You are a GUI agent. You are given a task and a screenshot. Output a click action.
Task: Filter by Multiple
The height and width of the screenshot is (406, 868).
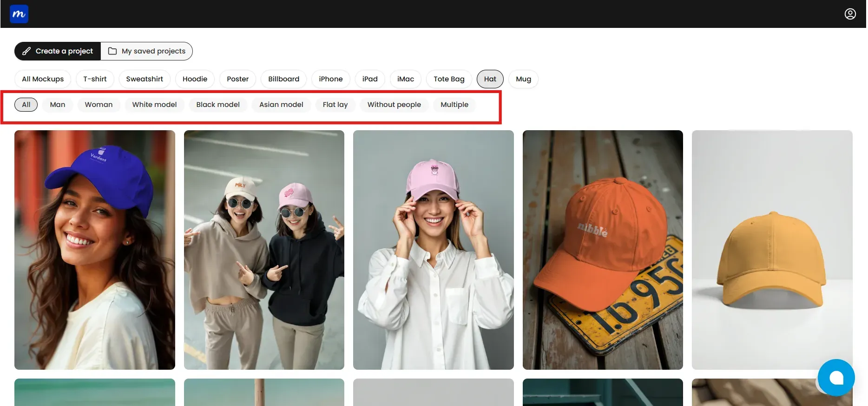[454, 105]
